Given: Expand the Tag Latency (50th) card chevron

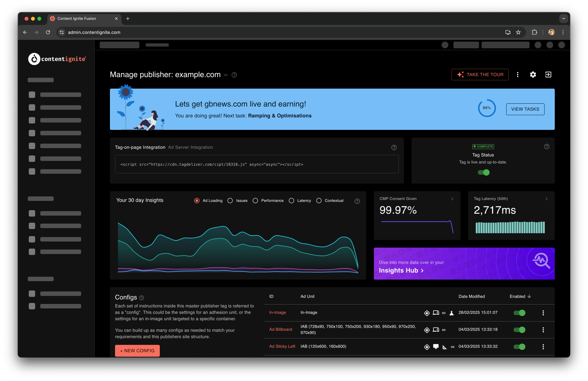Looking at the screenshot, I should [546, 199].
